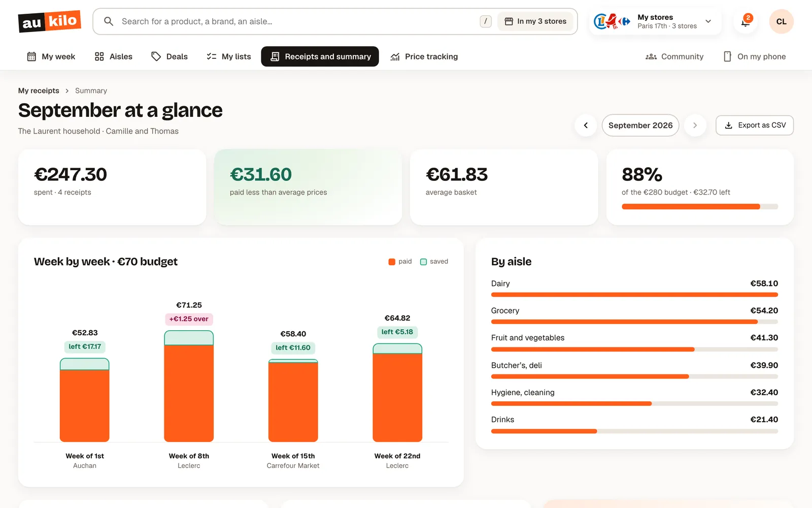
Task: Click Hygiene, cleaning aisle row
Action: (x=634, y=397)
